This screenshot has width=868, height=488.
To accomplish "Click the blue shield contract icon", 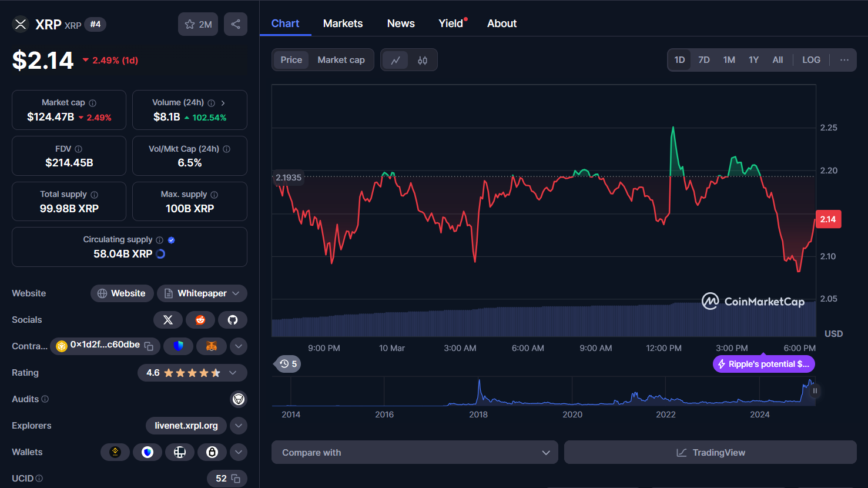I will pos(179,346).
